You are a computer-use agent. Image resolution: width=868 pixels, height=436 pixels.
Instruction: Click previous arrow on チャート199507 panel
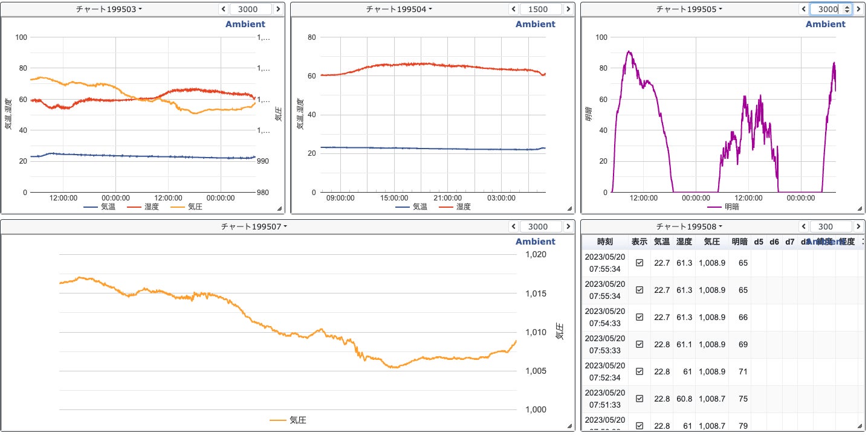(x=514, y=226)
